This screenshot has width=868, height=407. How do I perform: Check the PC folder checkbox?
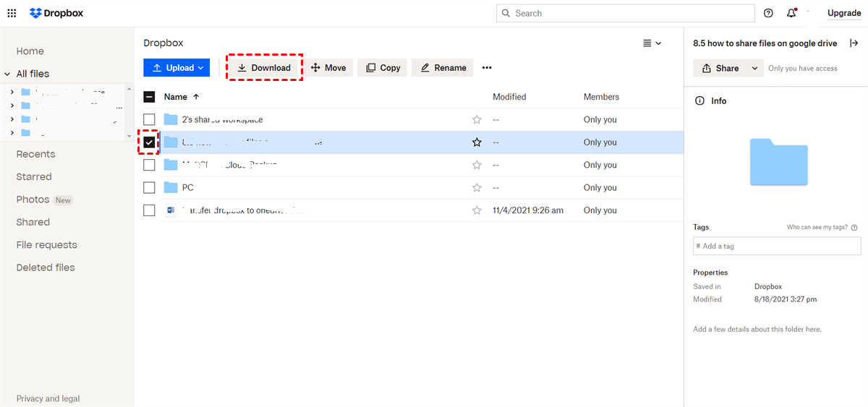[x=149, y=188]
